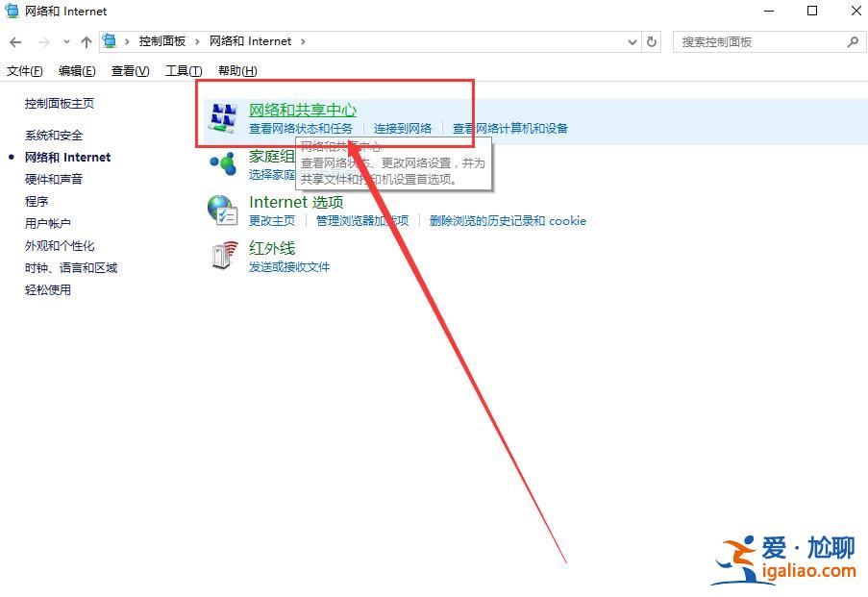Image resolution: width=868 pixels, height=597 pixels.
Task: Click the 家庭组 icon
Action: [x=223, y=163]
